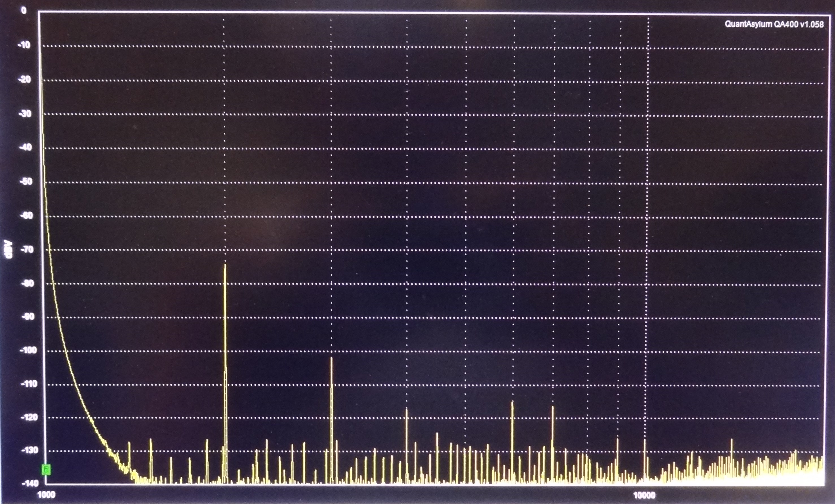Select the -40 Y-axis label
Screen dimensions: 835x504
pos(25,147)
